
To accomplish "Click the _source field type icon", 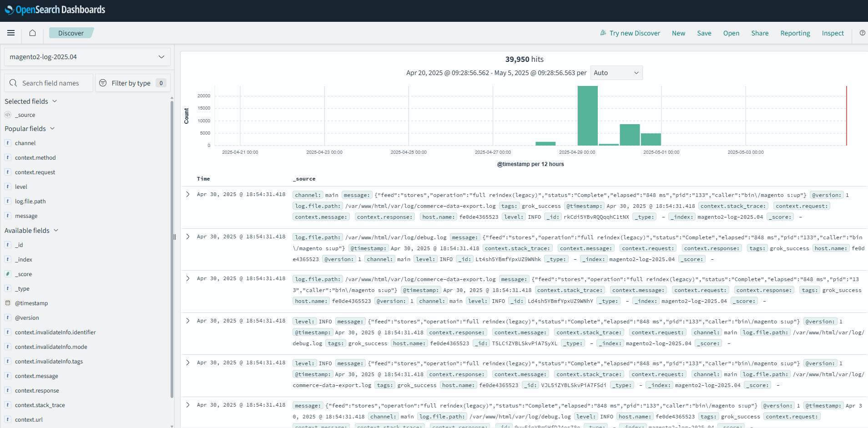I will [8, 115].
